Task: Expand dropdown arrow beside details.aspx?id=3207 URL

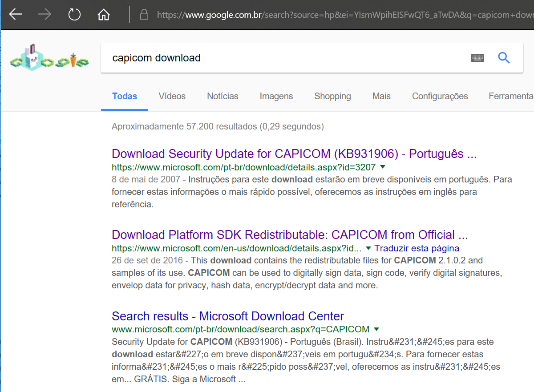Action: pyautogui.click(x=382, y=167)
